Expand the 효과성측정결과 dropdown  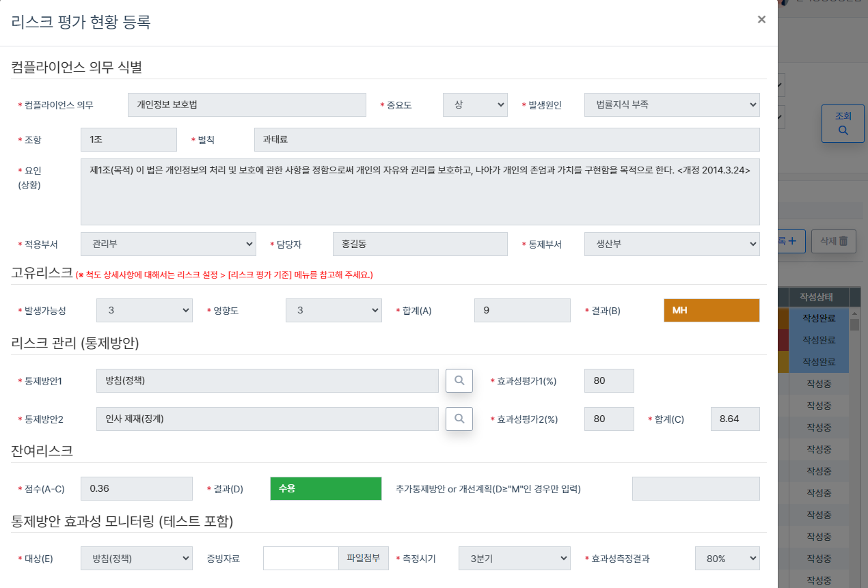click(x=727, y=559)
